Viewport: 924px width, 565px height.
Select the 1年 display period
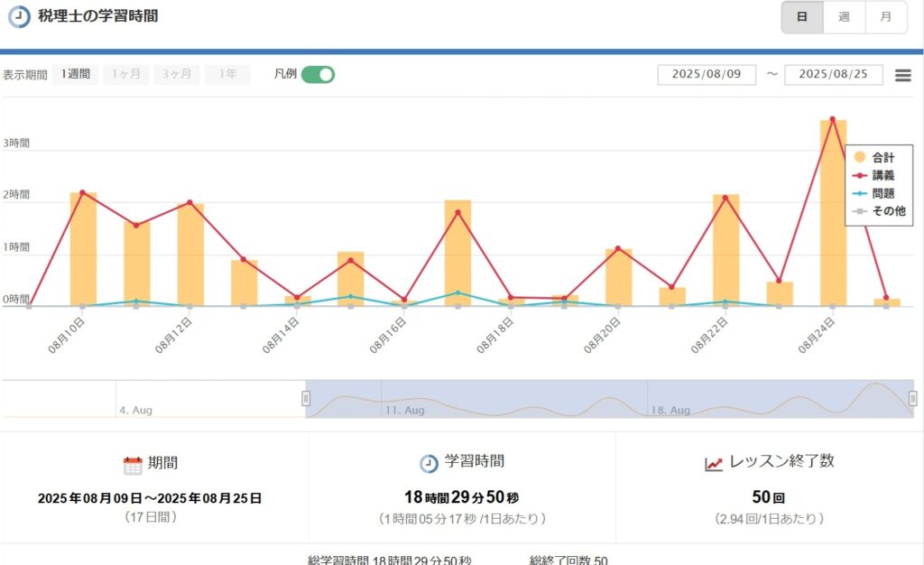click(227, 74)
